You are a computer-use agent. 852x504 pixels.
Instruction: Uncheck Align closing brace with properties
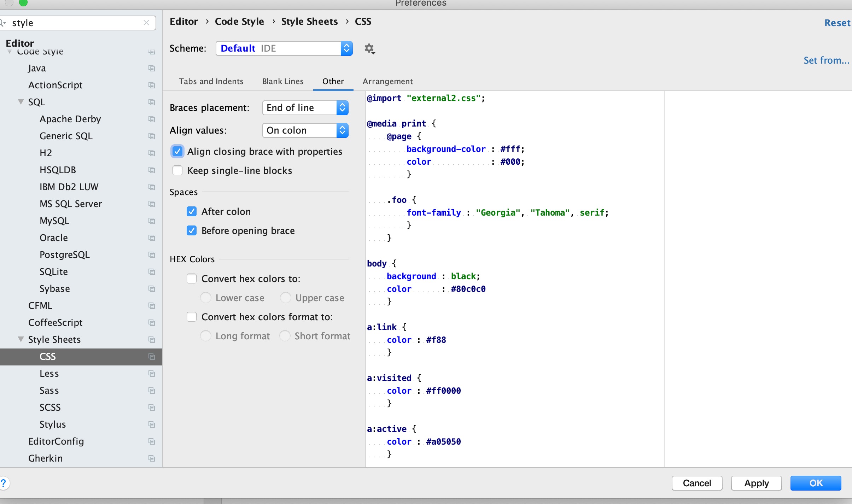coord(177,152)
